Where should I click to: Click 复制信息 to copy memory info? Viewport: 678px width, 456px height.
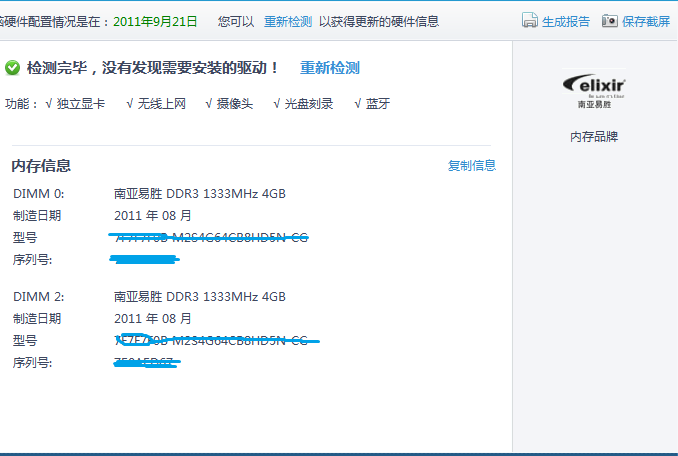(472, 166)
